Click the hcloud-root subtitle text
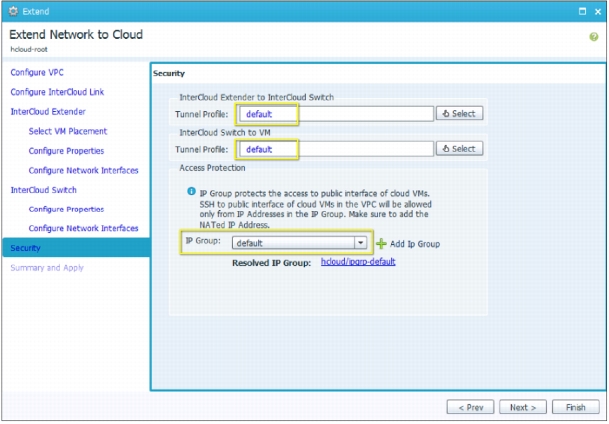The image size is (609, 424). point(29,49)
